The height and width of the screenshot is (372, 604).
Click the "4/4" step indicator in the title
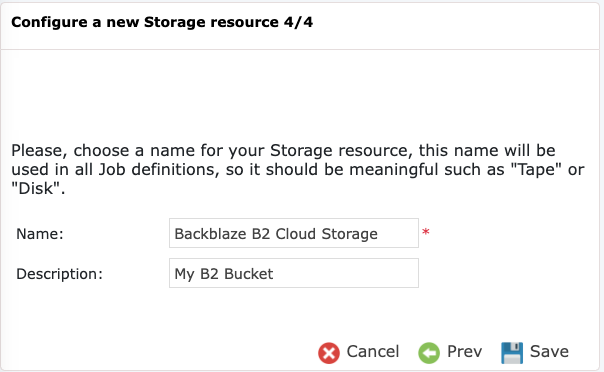298,22
